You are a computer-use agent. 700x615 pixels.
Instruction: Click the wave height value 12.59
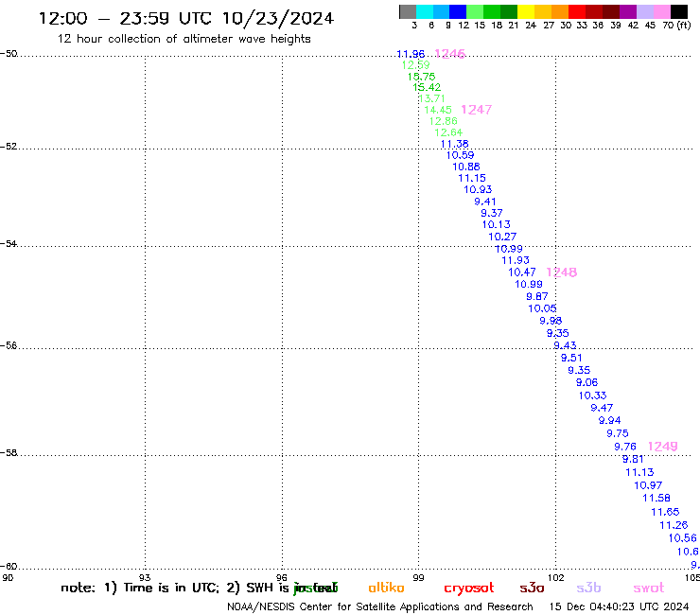point(415,65)
